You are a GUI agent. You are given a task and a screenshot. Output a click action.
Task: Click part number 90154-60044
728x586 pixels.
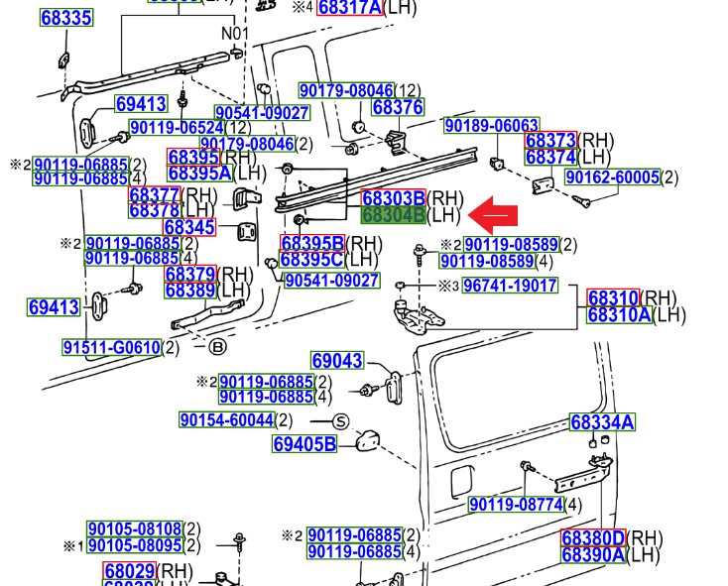(226, 420)
